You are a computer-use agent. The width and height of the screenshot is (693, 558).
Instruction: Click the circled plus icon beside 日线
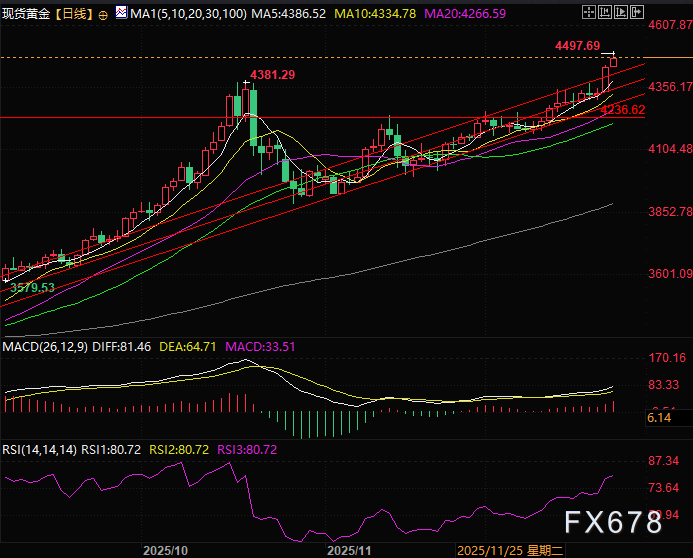[105, 16]
